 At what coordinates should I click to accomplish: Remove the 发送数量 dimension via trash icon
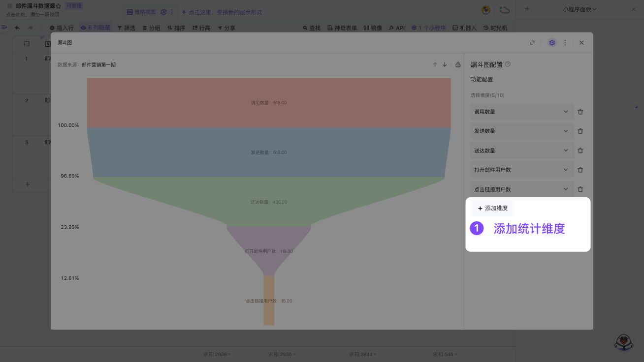click(x=580, y=131)
